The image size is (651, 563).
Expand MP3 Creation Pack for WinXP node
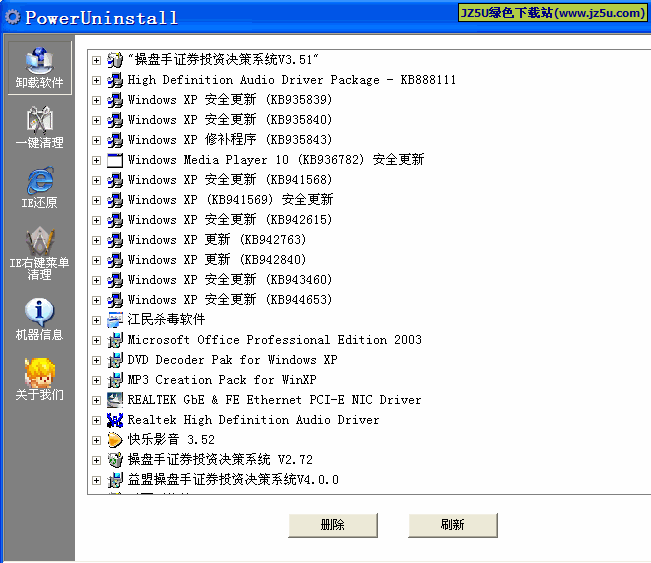point(96,380)
